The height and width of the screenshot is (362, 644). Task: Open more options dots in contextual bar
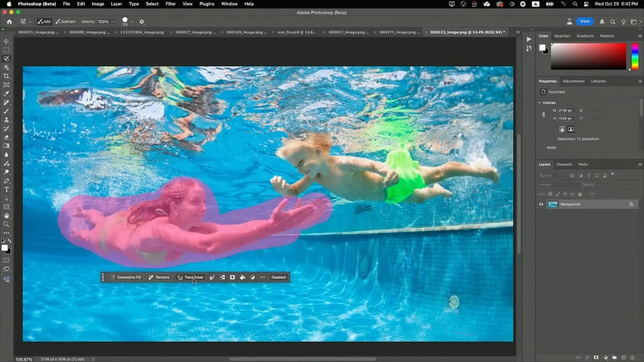pyautogui.click(x=262, y=277)
